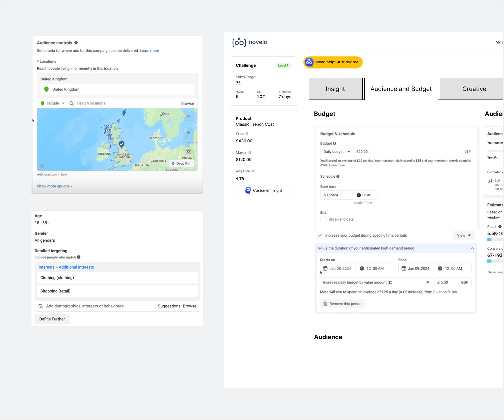
Task: Click the Budget info icon
Action: click(x=334, y=143)
